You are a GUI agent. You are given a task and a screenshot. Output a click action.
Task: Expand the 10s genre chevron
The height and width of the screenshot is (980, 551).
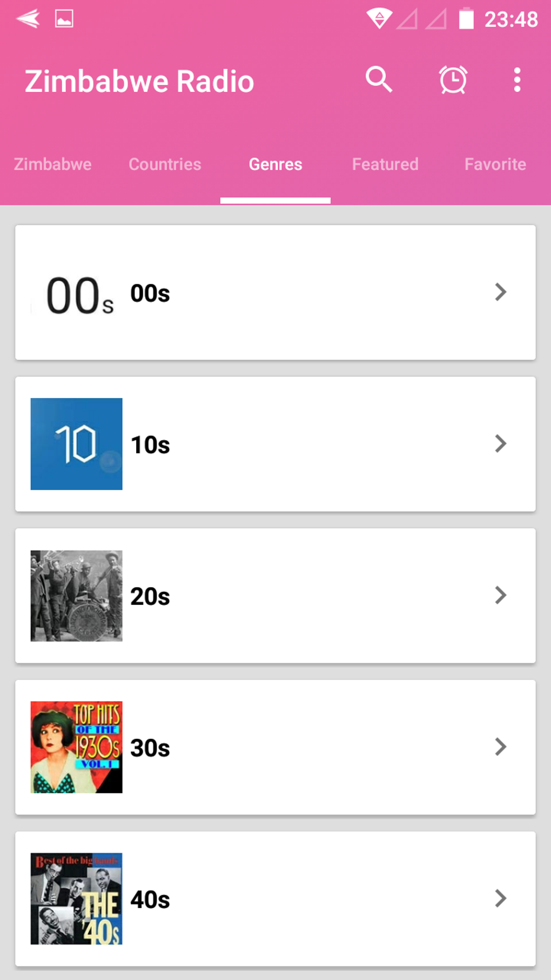coord(501,444)
